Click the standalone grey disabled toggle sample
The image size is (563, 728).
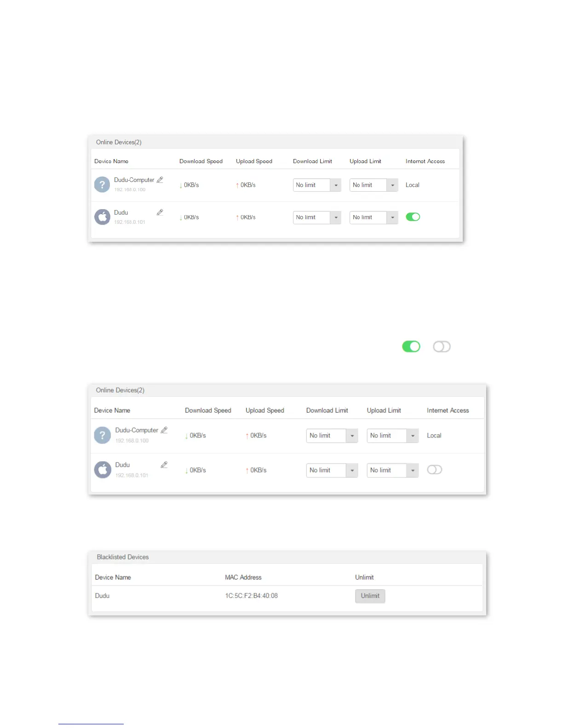[442, 347]
